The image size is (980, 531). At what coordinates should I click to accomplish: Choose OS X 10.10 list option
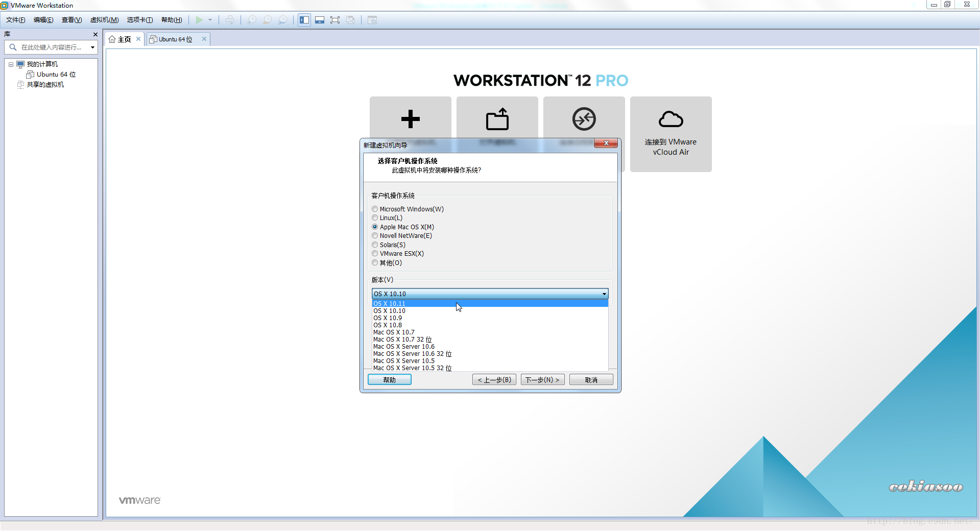coord(490,310)
